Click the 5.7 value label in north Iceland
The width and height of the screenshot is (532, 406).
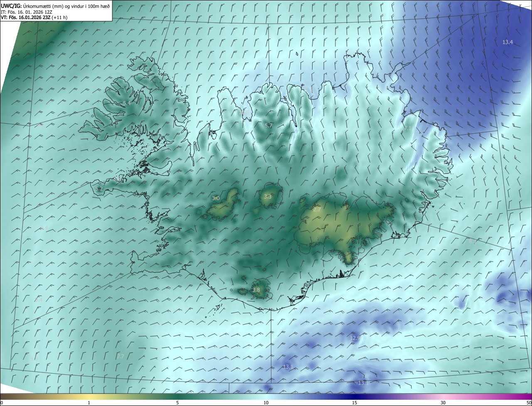point(268,125)
